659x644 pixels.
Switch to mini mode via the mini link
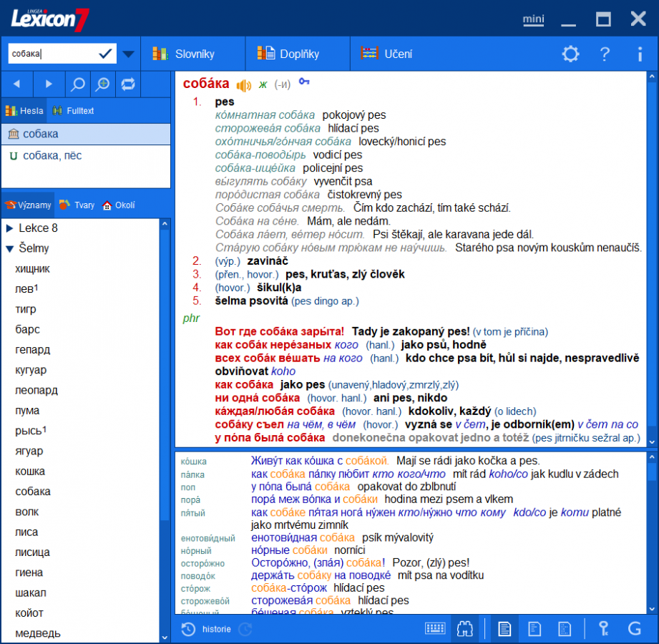tap(533, 20)
